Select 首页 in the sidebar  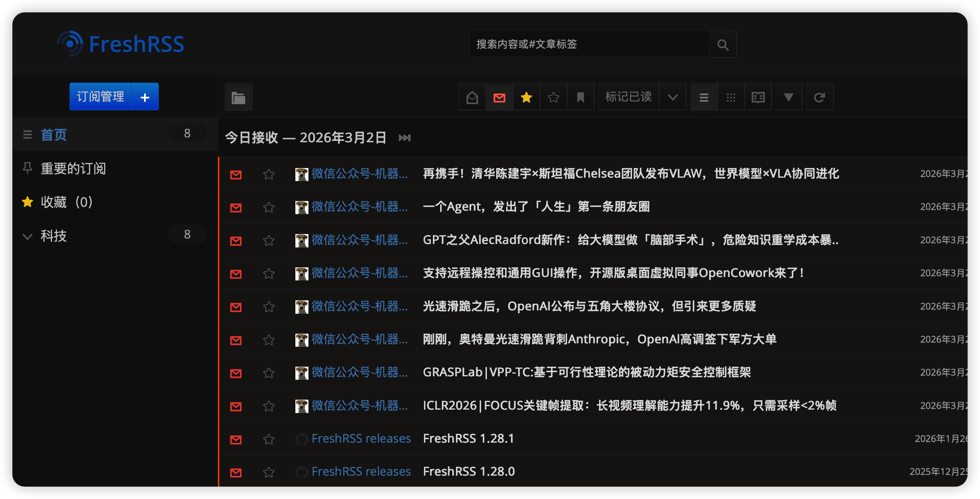click(54, 135)
